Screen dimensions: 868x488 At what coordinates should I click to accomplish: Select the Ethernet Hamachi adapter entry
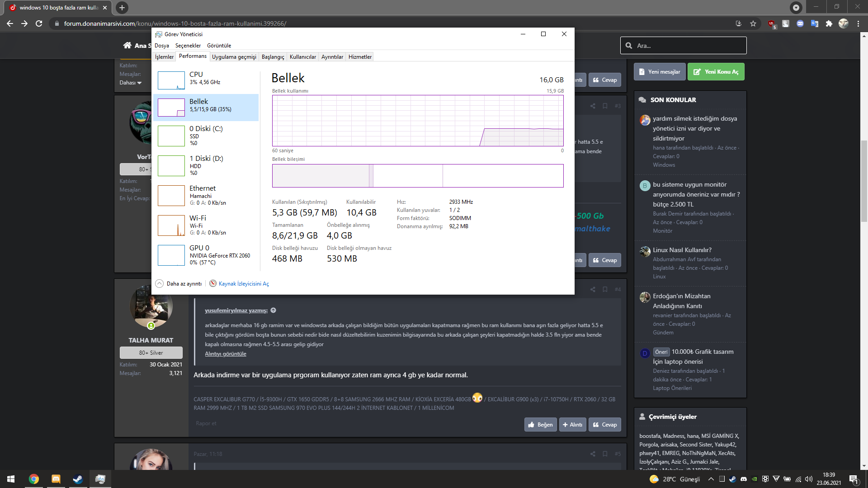coord(206,195)
